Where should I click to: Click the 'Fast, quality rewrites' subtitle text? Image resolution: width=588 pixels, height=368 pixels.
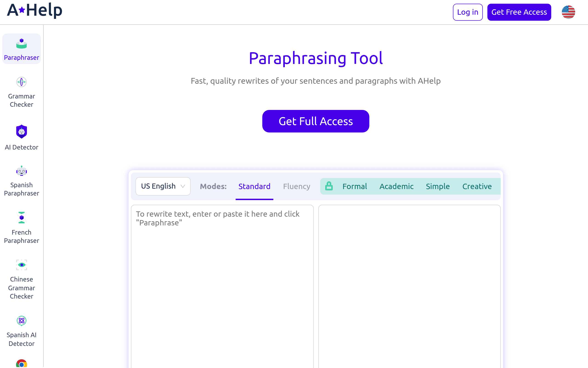(316, 81)
